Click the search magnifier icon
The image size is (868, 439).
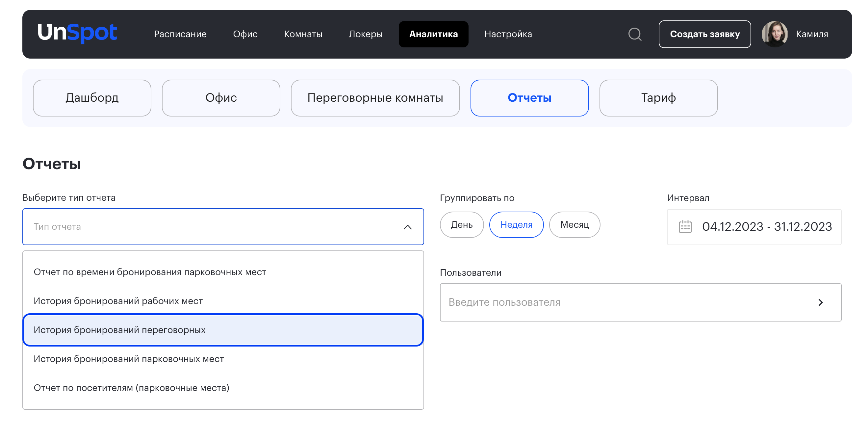(x=635, y=34)
